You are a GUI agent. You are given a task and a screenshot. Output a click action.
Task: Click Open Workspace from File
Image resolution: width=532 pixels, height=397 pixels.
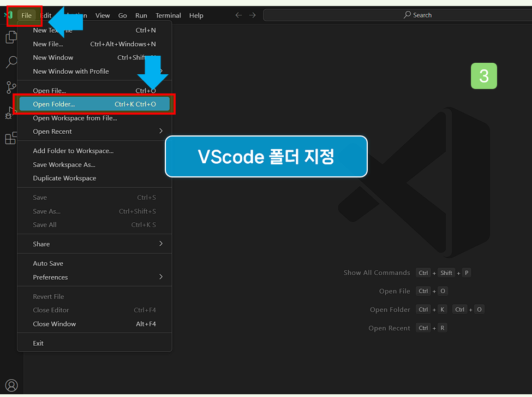point(75,117)
